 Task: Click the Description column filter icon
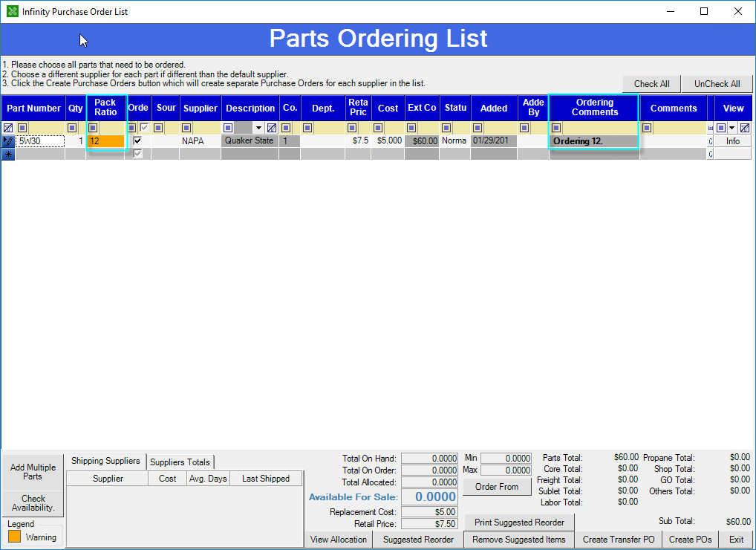228,128
